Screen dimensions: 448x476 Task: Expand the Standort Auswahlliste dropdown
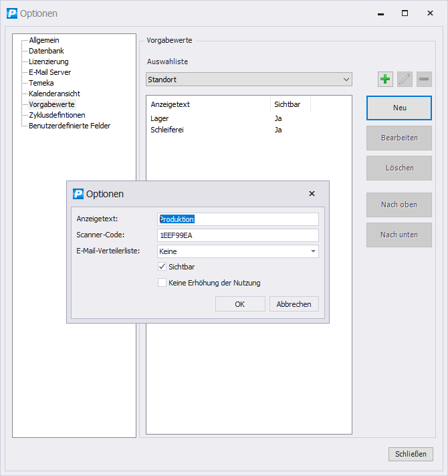click(x=346, y=80)
